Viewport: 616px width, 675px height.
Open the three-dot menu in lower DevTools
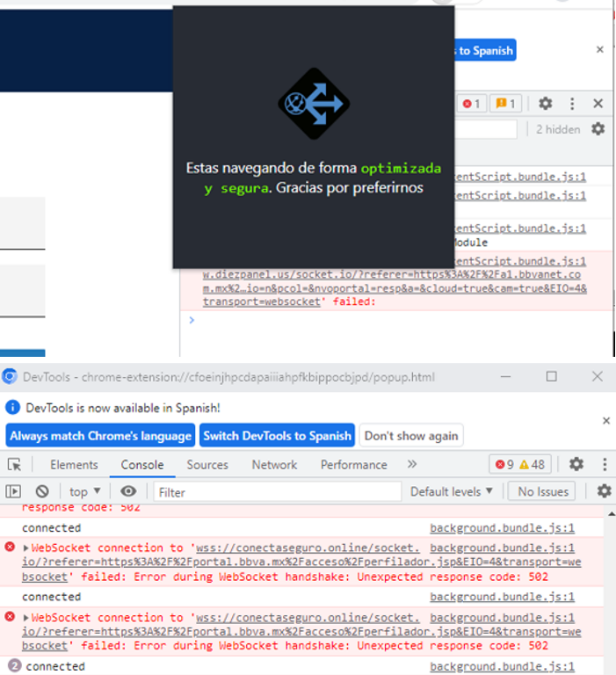pyautogui.click(x=605, y=464)
